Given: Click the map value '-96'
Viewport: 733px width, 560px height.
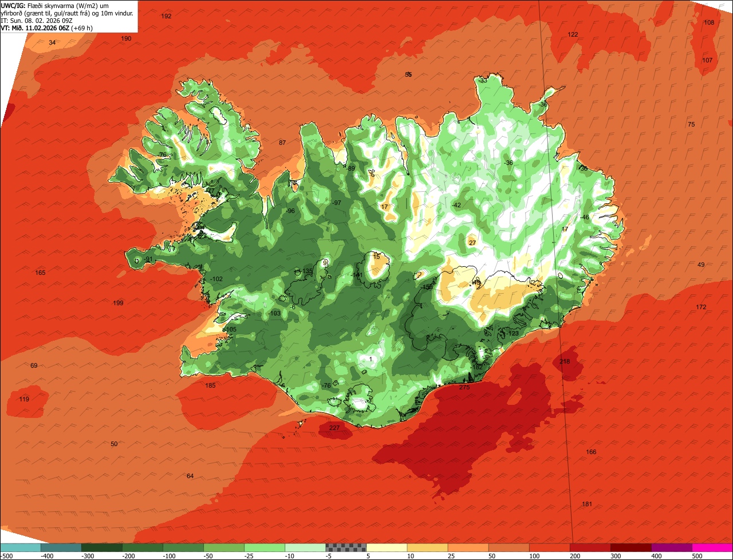Looking at the screenshot, I should point(290,211).
